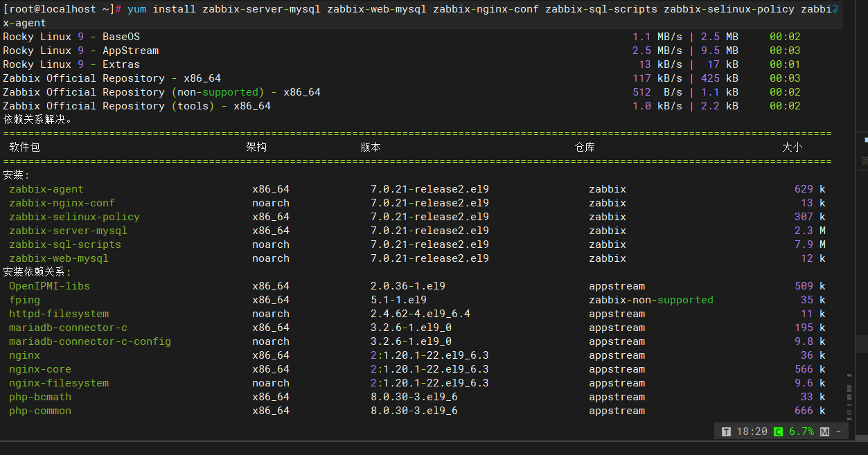Click the T time indicator icon
868x455 pixels.
coord(726,431)
